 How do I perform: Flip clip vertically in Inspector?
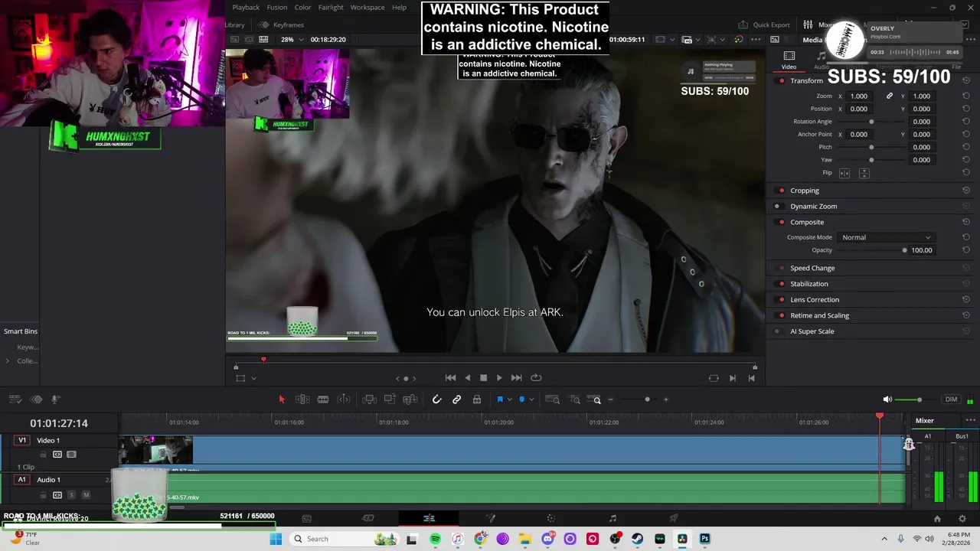(864, 173)
